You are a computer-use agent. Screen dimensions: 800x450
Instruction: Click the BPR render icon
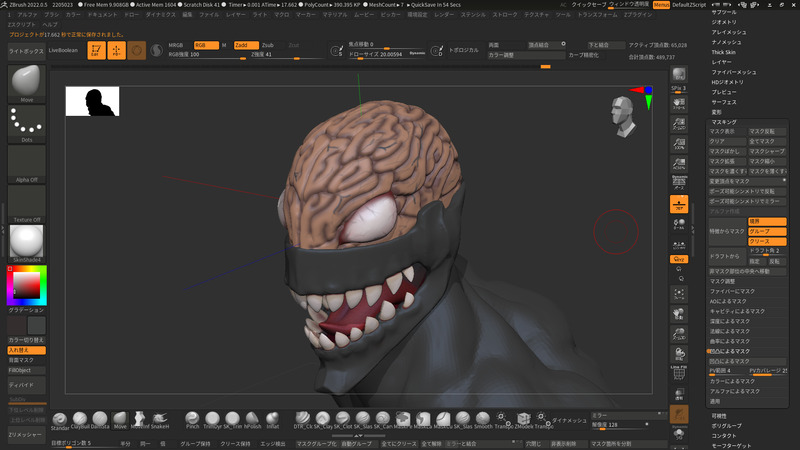[x=679, y=76]
